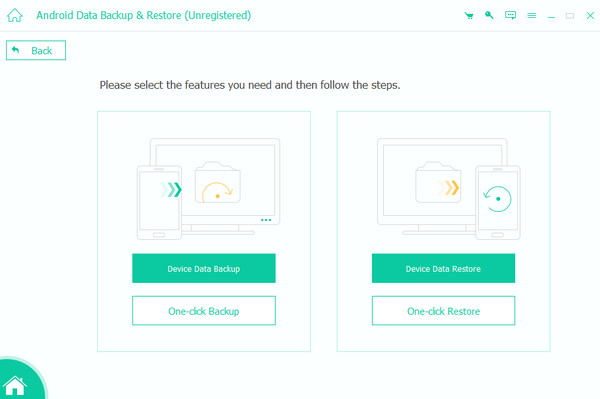Choose One-click Backup
The height and width of the screenshot is (399, 600).
pos(204,311)
